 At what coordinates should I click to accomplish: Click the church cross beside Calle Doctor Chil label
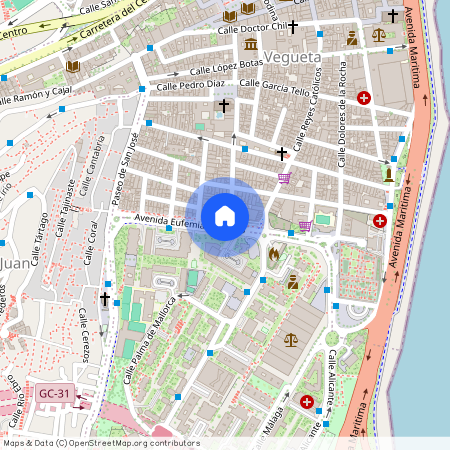[x=293, y=27]
